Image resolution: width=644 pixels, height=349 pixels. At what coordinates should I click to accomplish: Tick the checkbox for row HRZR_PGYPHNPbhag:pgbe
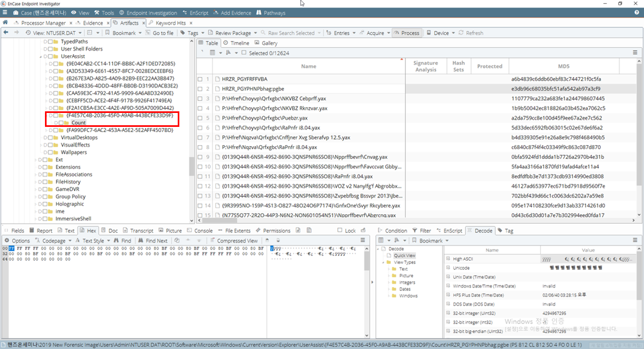coord(200,88)
